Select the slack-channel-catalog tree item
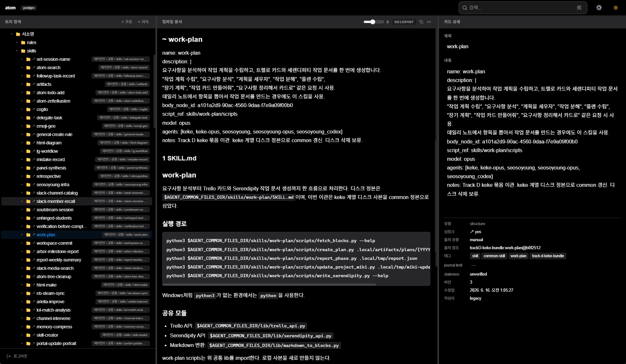626x364 pixels. tap(77, 193)
